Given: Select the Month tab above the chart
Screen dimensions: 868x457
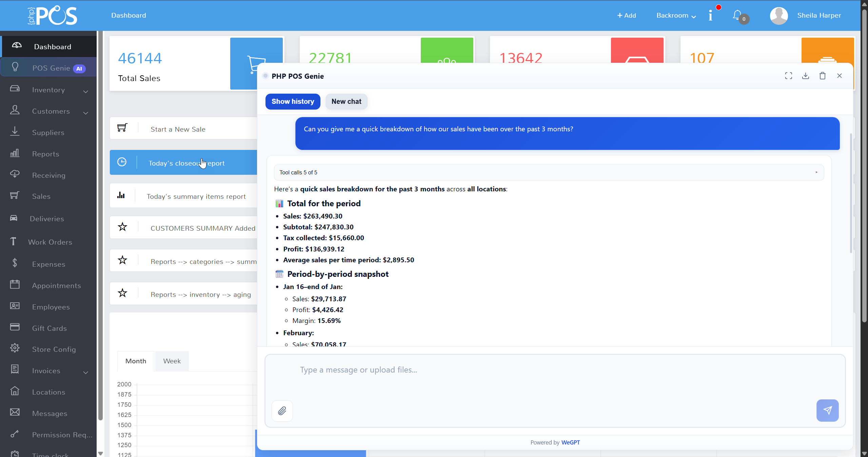Looking at the screenshot, I should pos(135,361).
